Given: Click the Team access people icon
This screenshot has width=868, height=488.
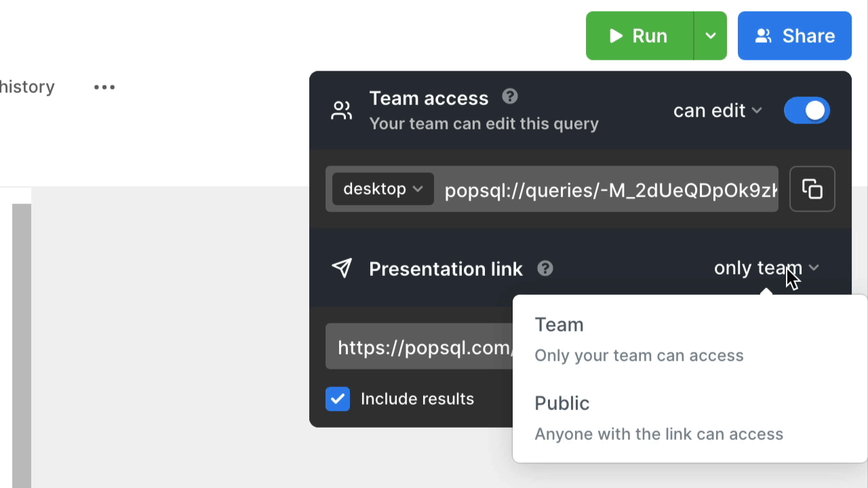Looking at the screenshot, I should click(342, 110).
